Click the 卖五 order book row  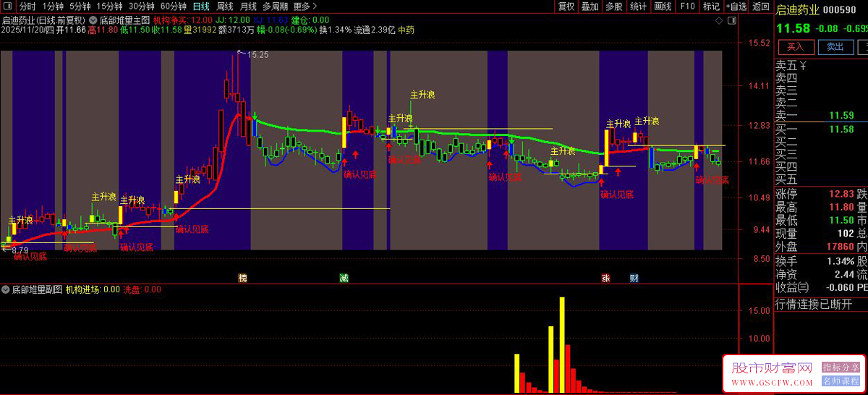(821, 66)
